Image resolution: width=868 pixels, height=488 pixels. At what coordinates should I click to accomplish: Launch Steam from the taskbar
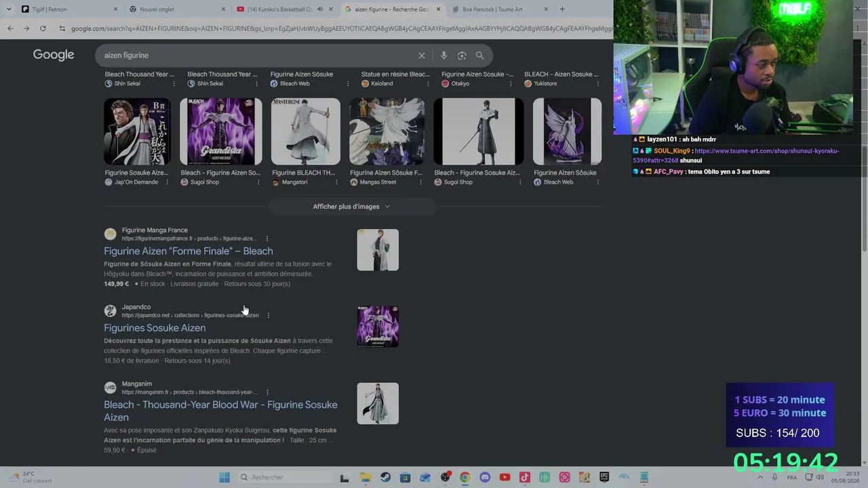click(385, 477)
